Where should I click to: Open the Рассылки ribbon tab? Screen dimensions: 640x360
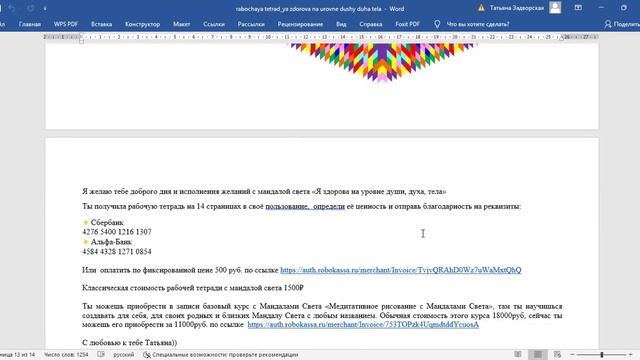(x=251, y=24)
